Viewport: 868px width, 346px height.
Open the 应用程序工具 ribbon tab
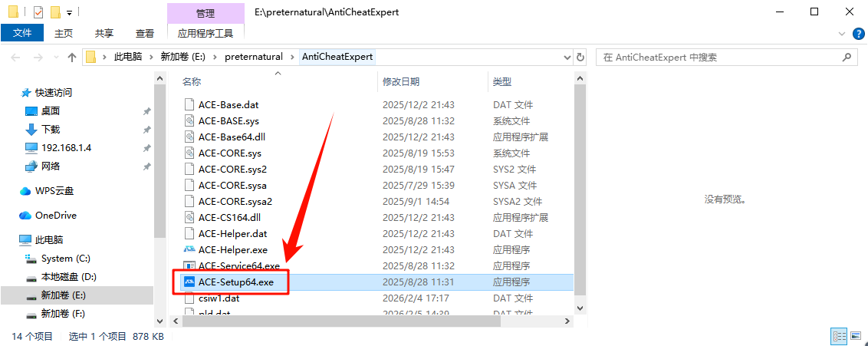coord(205,33)
